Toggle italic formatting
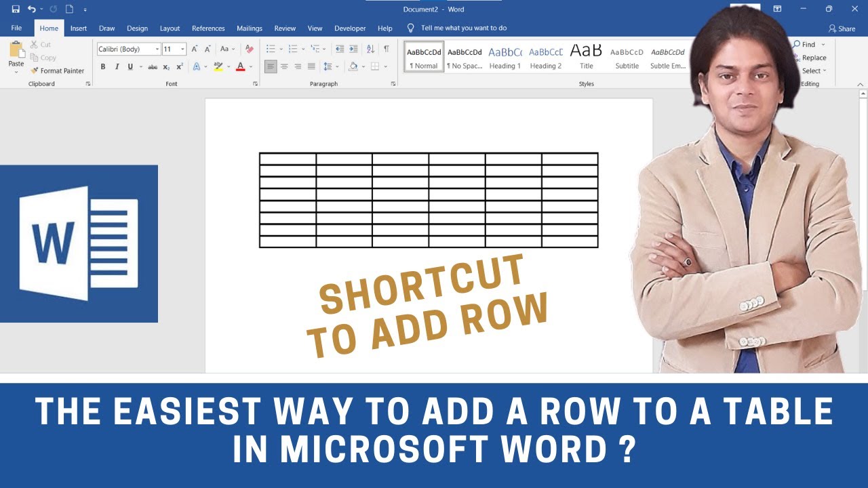 click(x=117, y=66)
